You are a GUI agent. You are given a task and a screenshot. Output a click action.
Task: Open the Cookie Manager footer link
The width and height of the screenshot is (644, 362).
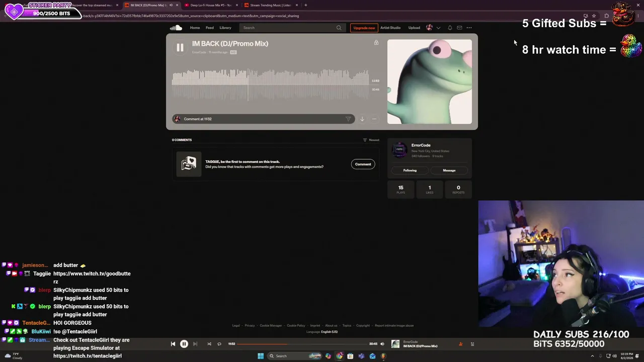pos(271,326)
